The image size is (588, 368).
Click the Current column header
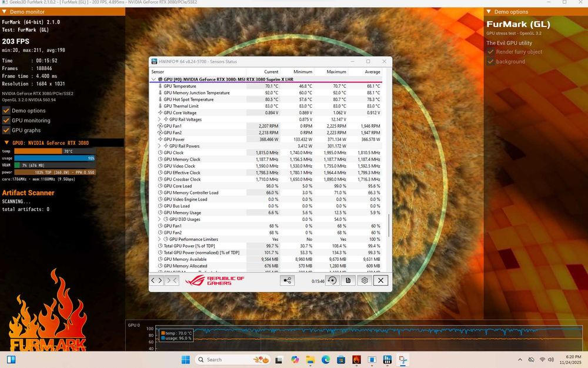point(263,72)
